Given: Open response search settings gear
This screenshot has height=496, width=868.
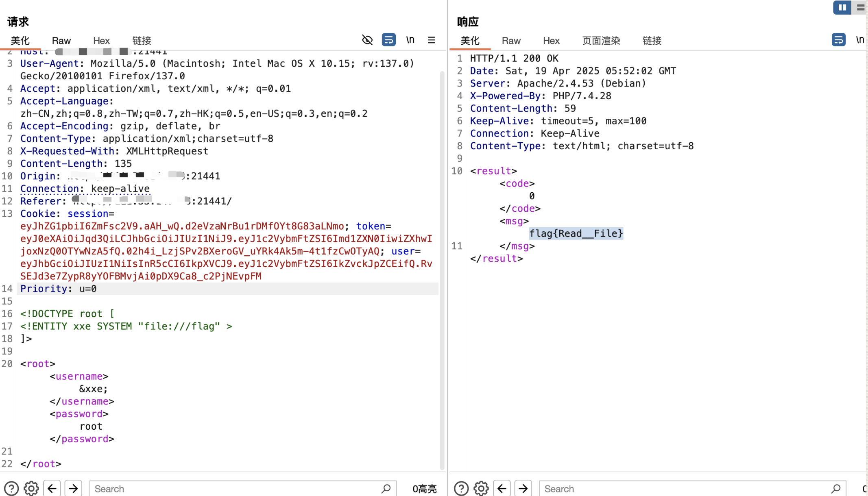Looking at the screenshot, I should 481,488.
